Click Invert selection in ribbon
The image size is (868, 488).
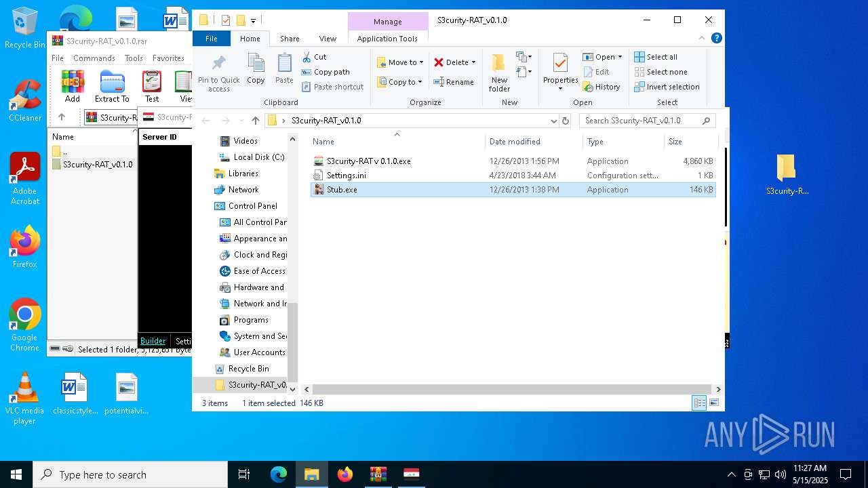667,87
